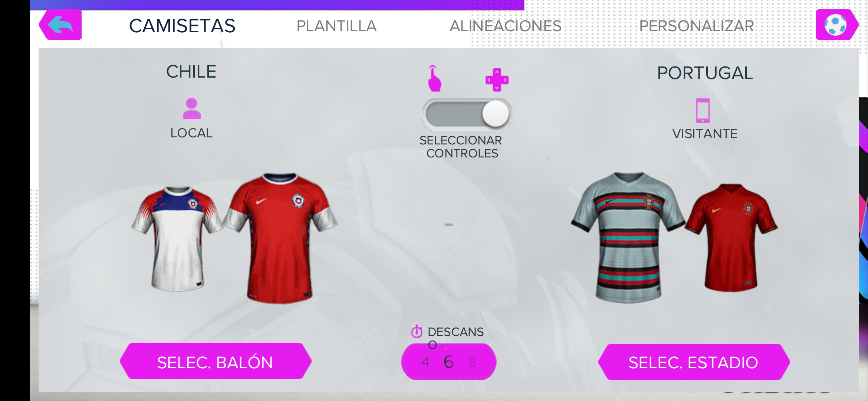
Task: Select the touch finger control icon
Action: tap(434, 78)
